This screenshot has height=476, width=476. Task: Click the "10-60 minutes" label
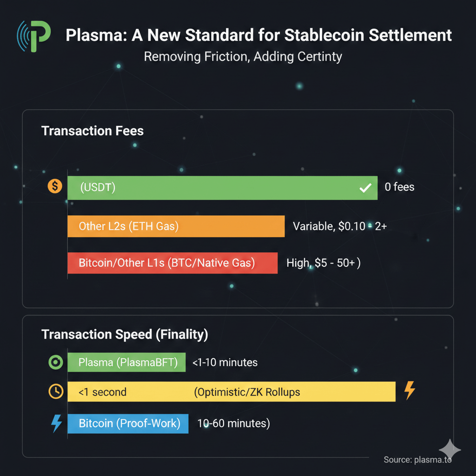tap(233, 423)
